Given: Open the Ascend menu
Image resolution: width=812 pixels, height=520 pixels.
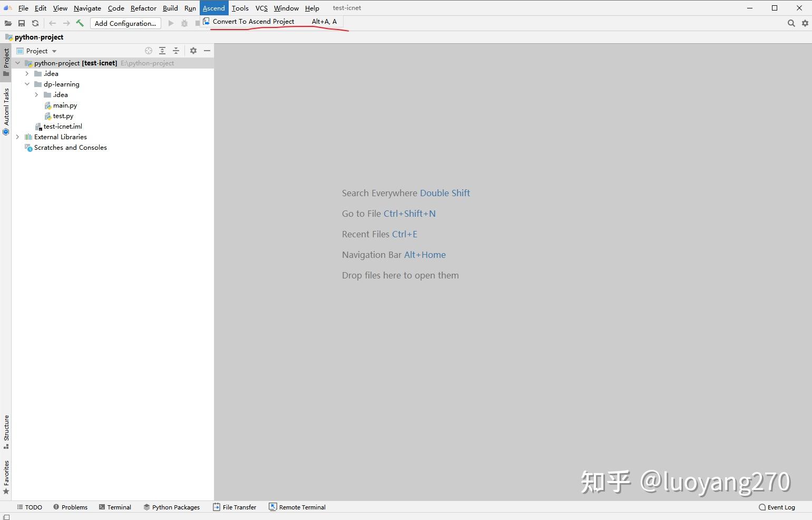Looking at the screenshot, I should 214,8.
